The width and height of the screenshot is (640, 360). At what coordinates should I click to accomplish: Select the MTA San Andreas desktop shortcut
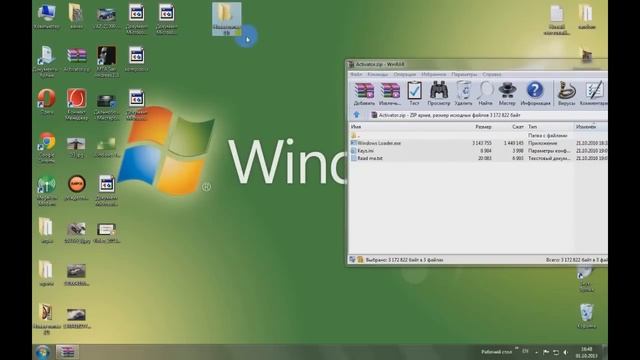pos(107,61)
